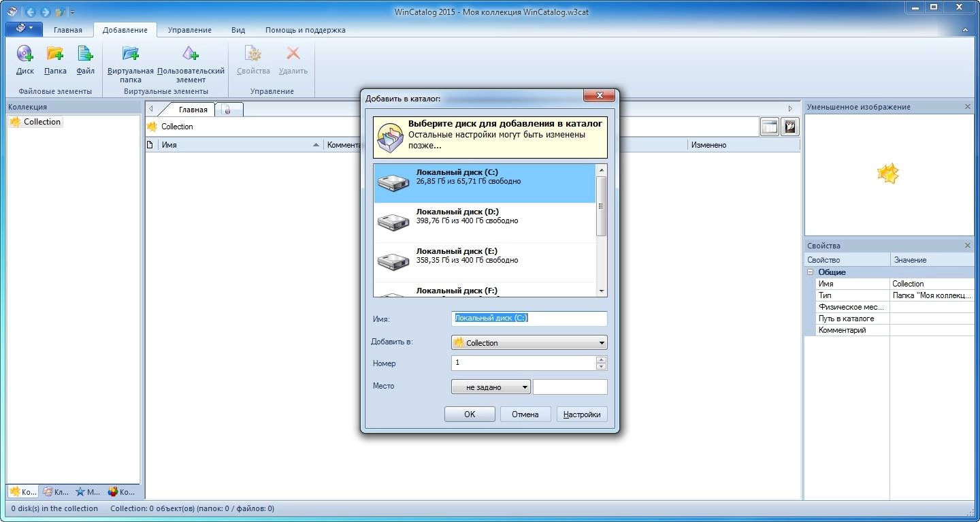
Task: Select Локальный диск (D:) in the dialog disk list
Action: [x=485, y=223]
